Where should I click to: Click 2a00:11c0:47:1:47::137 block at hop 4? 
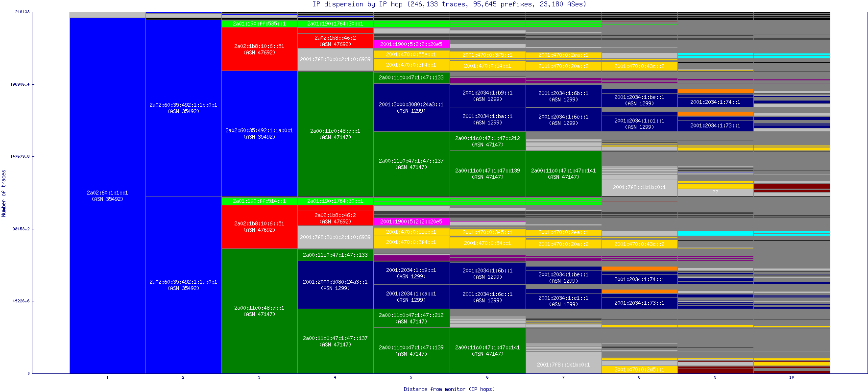point(336,341)
